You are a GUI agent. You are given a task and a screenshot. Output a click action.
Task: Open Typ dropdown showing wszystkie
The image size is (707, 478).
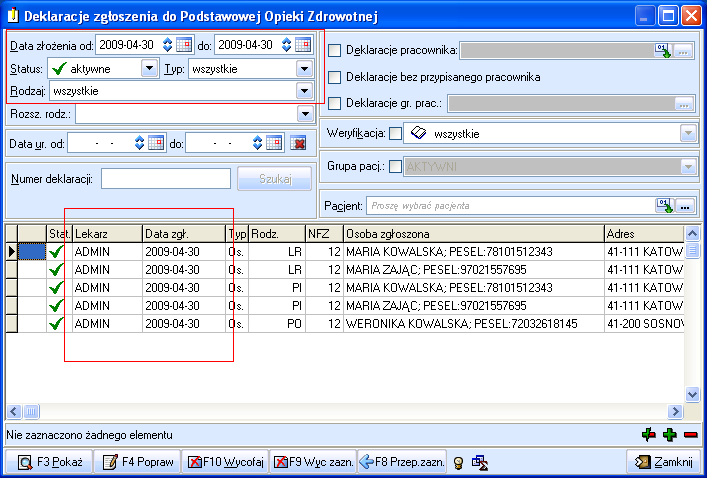pos(304,69)
